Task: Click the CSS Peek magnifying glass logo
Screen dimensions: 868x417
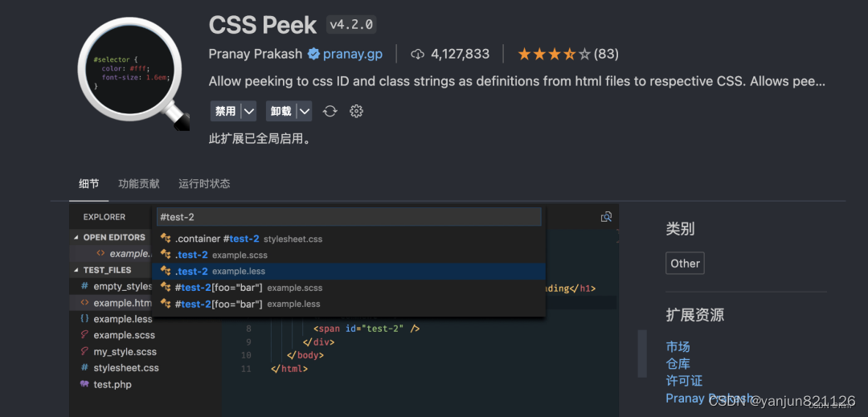Action: click(x=133, y=74)
